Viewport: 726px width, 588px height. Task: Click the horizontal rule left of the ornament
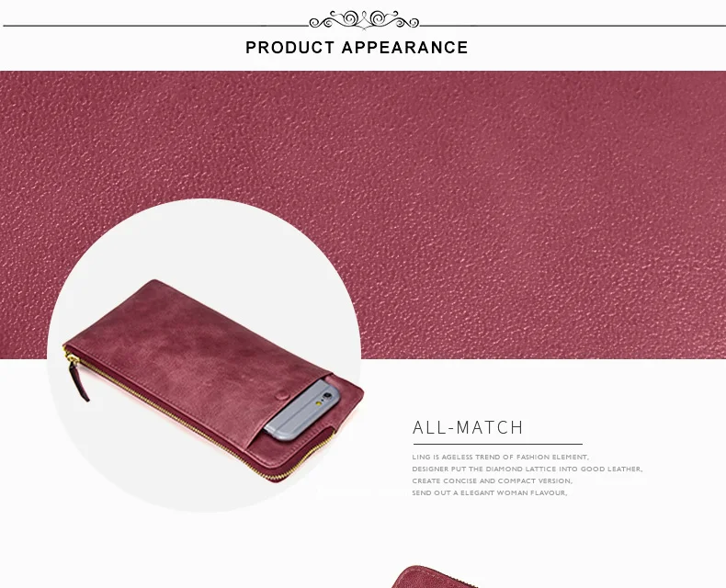(156, 26)
